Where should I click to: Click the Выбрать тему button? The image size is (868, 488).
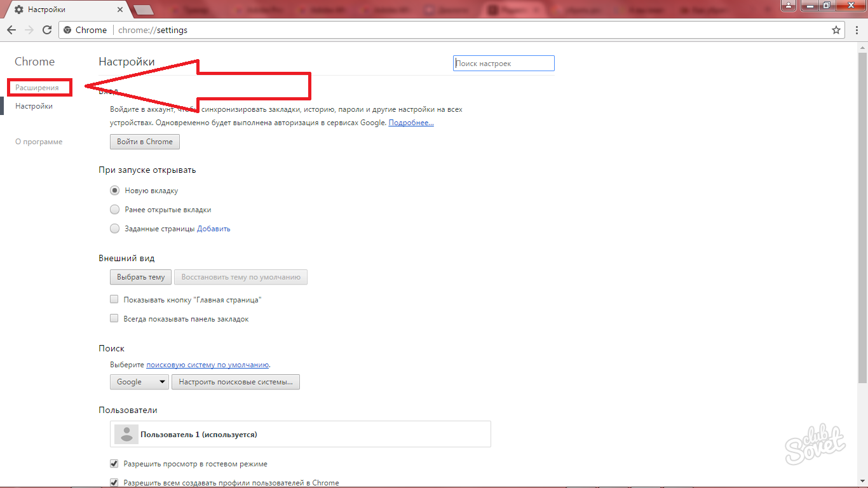pyautogui.click(x=141, y=277)
